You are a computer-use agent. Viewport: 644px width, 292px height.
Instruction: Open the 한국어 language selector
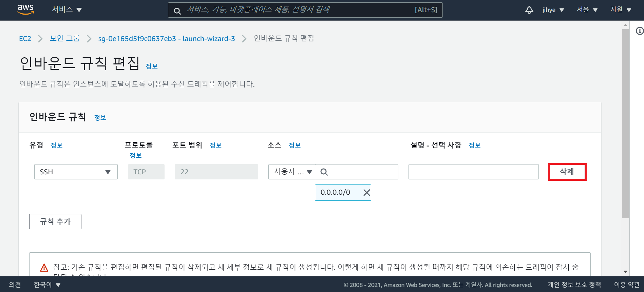(x=47, y=285)
